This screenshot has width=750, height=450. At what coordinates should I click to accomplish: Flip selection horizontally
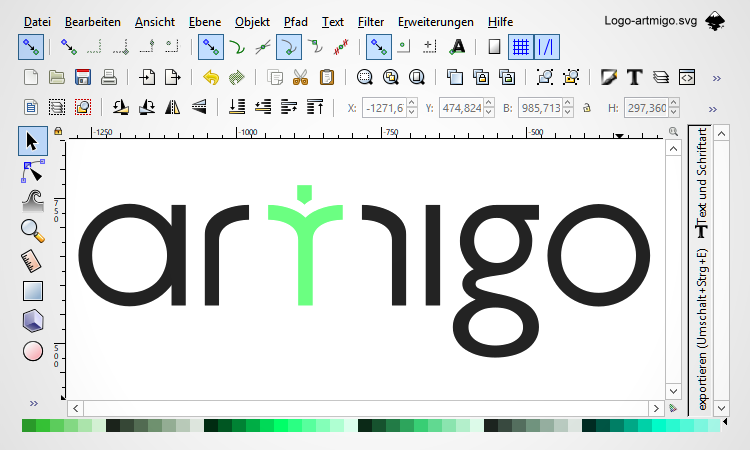pyautogui.click(x=173, y=107)
